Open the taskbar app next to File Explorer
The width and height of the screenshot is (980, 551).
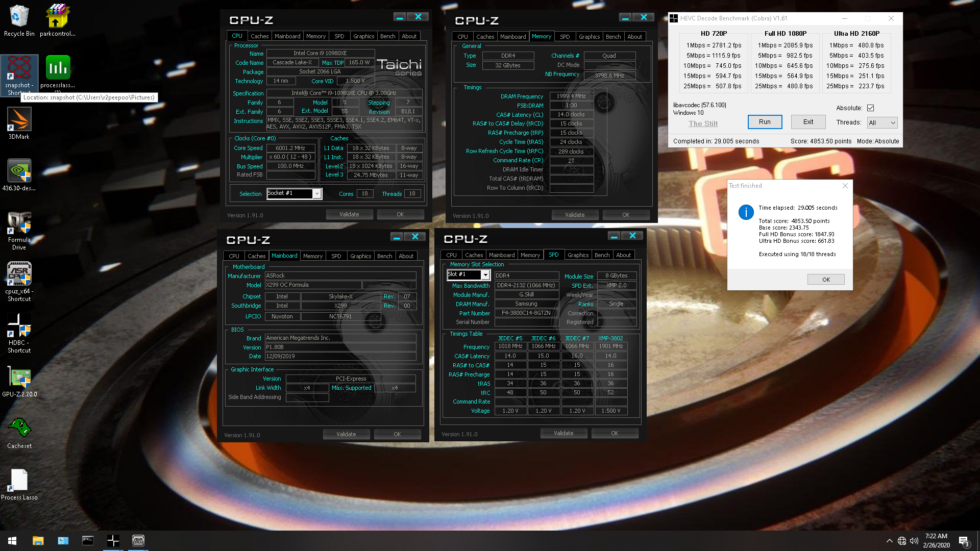click(63, 541)
